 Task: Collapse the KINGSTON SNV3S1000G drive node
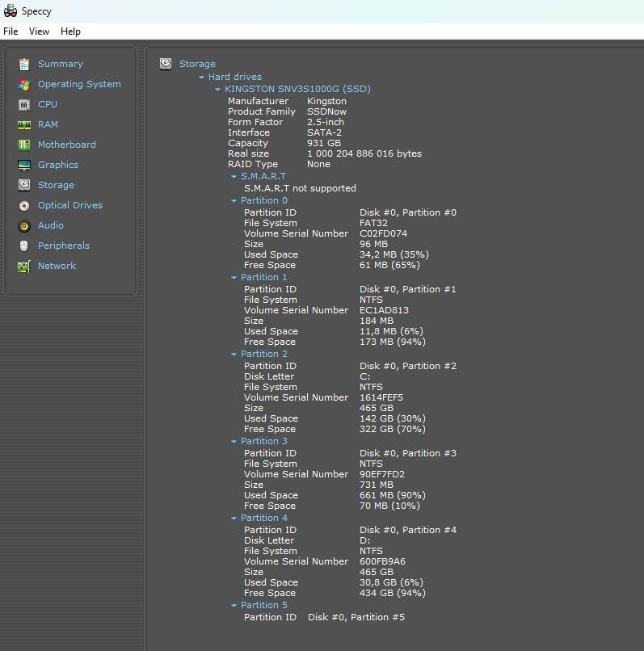218,90
